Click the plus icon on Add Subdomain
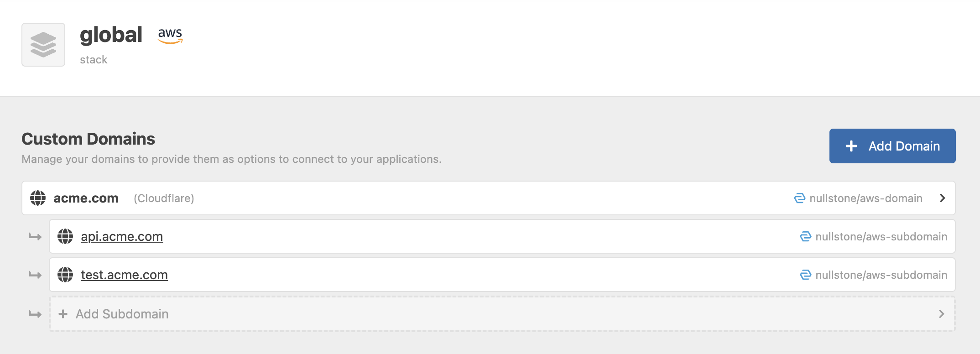This screenshot has height=354, width=980. pyautogui.click(x=63, y=314)
